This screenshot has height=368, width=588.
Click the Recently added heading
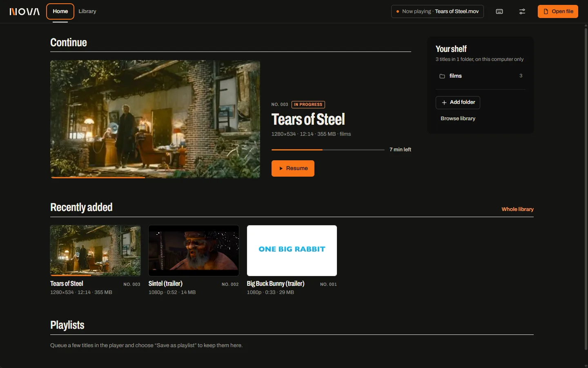81,207
